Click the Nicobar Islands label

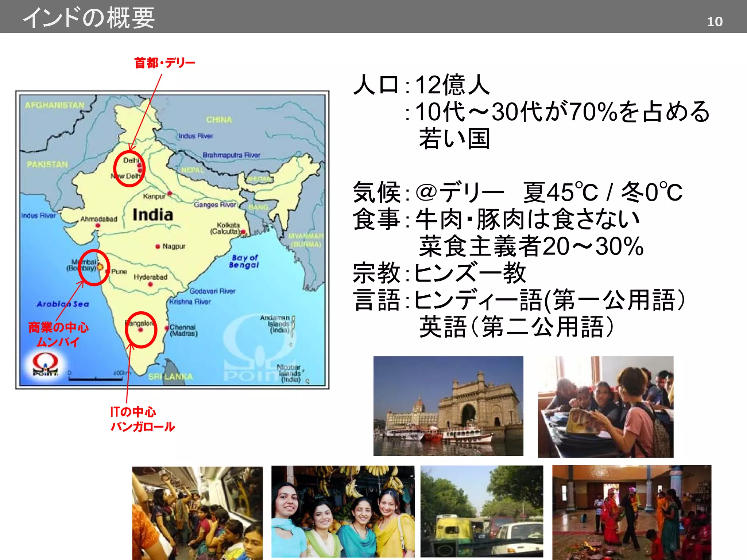[x=289, y=373]
